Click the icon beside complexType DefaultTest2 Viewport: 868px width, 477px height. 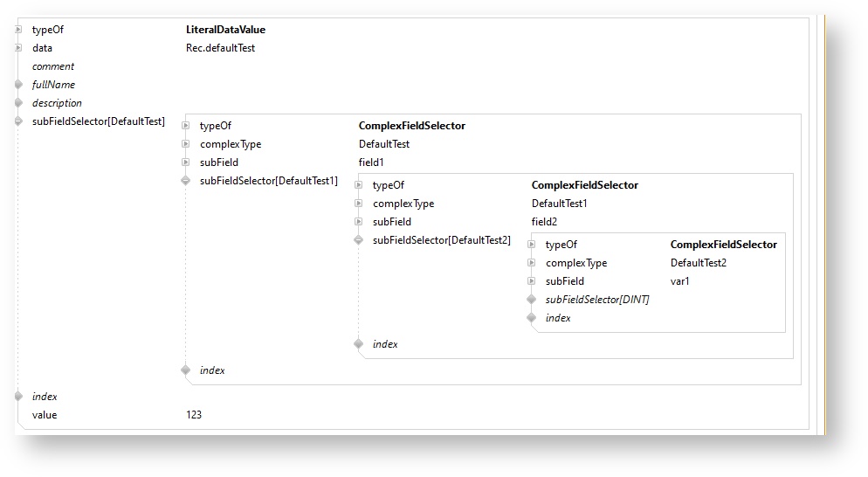pyautogui.click(x=531, y=263)
